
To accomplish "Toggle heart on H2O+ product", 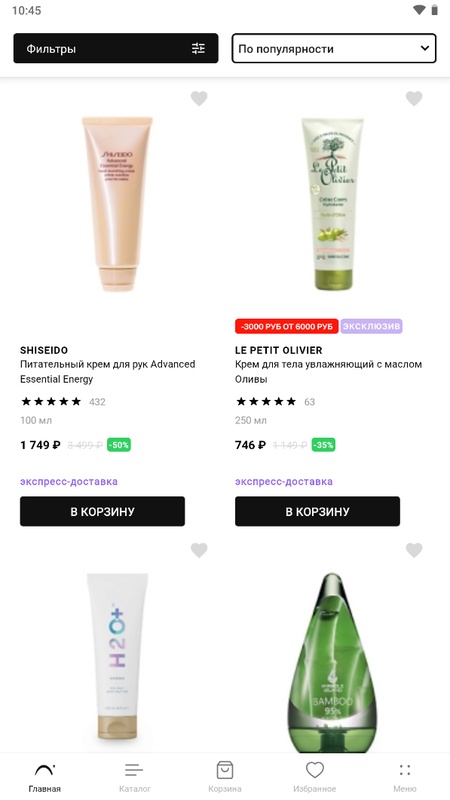I will coord(199,550).
